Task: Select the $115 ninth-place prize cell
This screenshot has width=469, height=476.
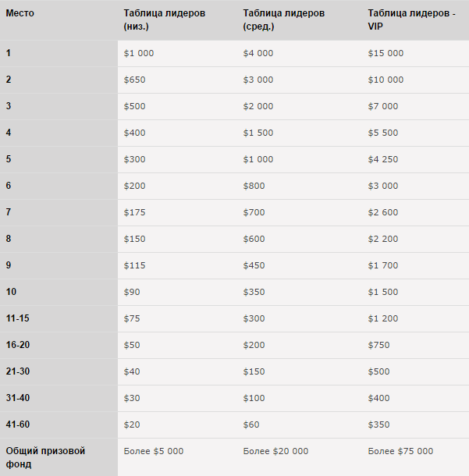Action: (x=134, y=265)
